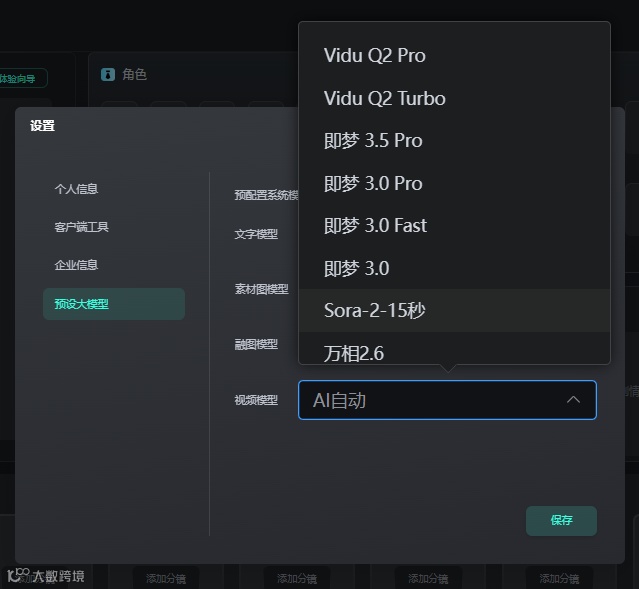Click the chevron arrow in 视频模型 dropdown
This screenshot has width=639, height=589.
click(573, 399)
